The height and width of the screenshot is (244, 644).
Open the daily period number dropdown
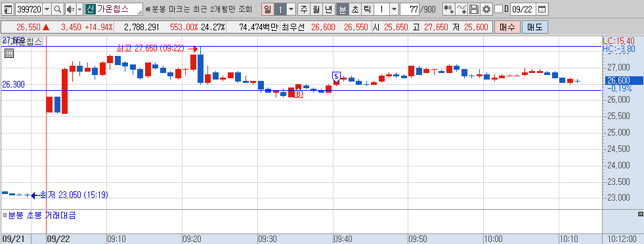[x=291, y=9]
